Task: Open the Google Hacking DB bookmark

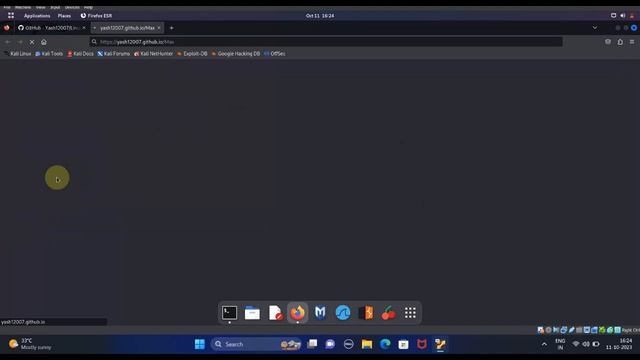Action: click(x=236, y=53)
